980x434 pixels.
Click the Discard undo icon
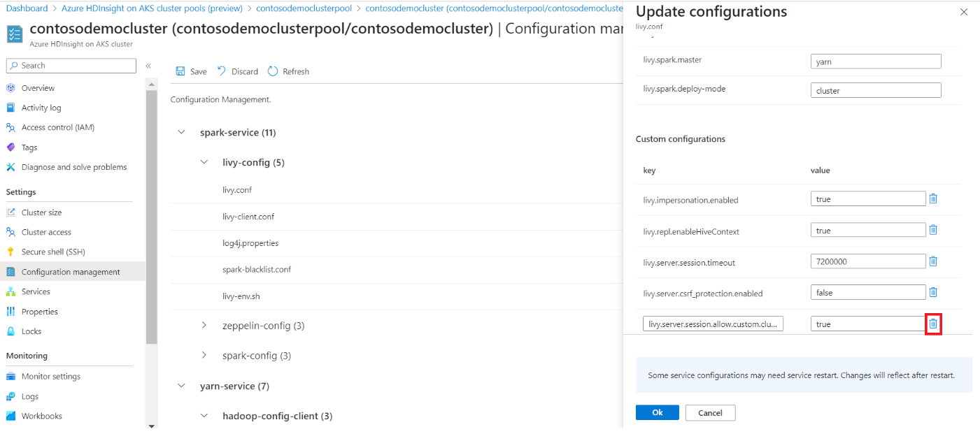click(x=222, y=71)
